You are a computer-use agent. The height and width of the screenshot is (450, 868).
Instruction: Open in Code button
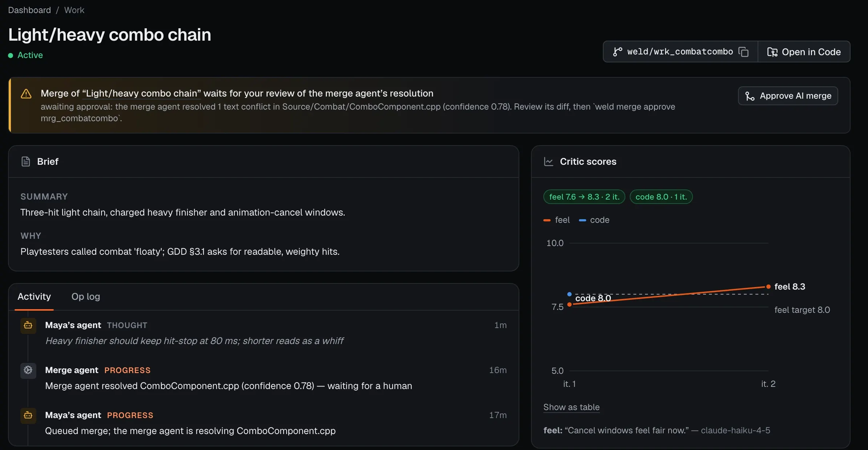[804, 52]
